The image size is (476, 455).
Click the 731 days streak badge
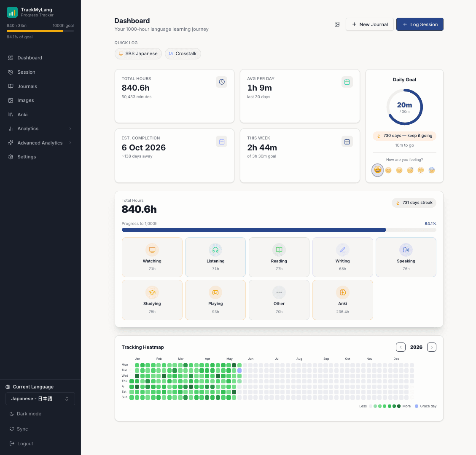click(414, 203)
